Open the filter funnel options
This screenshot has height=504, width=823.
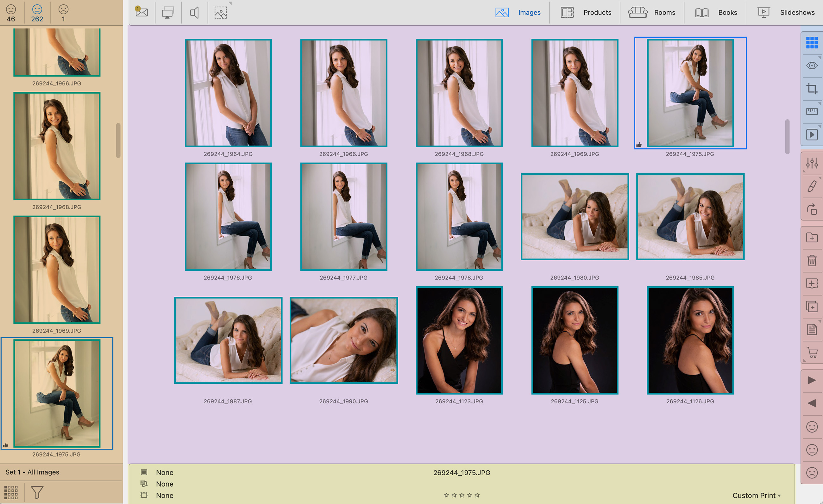(37, 492)
